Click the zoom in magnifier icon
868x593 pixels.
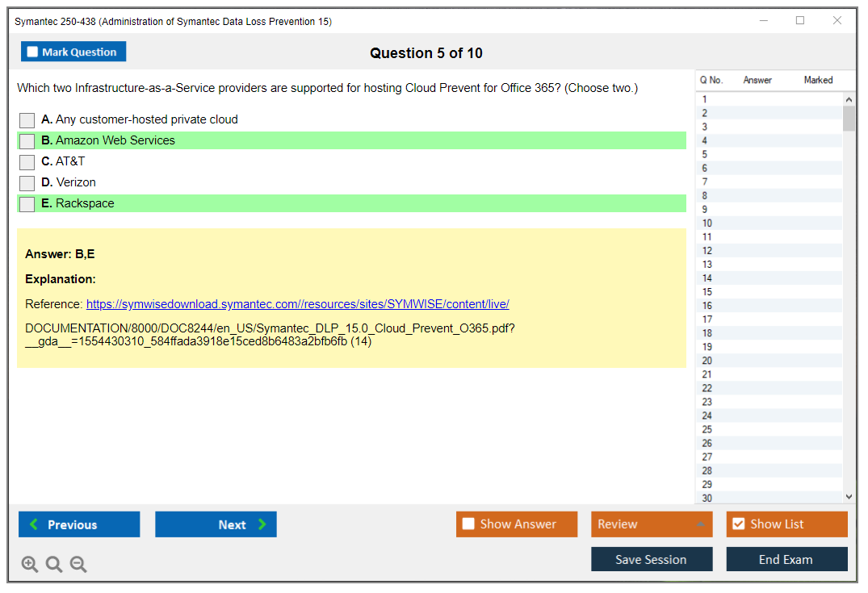(x=30, y=565)
